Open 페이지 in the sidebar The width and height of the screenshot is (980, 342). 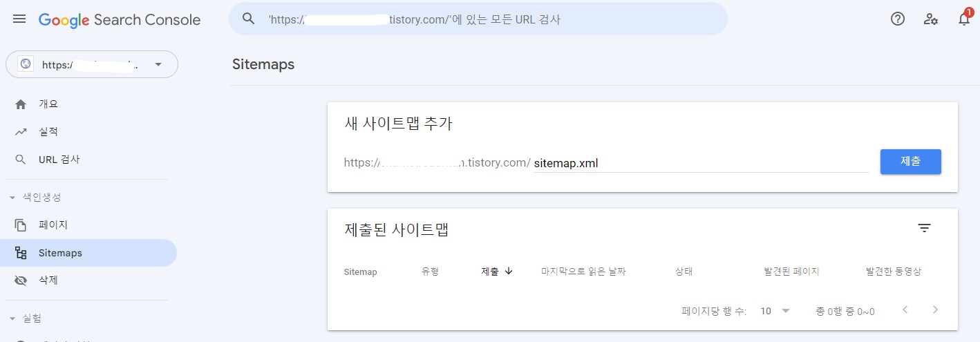(x=88, y=225)
